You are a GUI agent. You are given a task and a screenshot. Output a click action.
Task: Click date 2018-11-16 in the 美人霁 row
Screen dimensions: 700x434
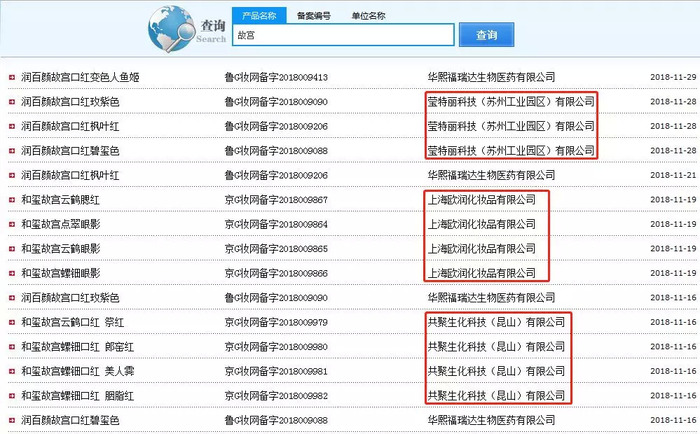coord(673,371)
